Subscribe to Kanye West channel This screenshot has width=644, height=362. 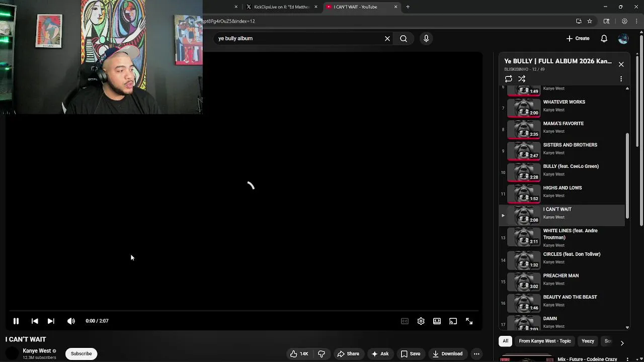pyautogui.click(x=81, y=353)
